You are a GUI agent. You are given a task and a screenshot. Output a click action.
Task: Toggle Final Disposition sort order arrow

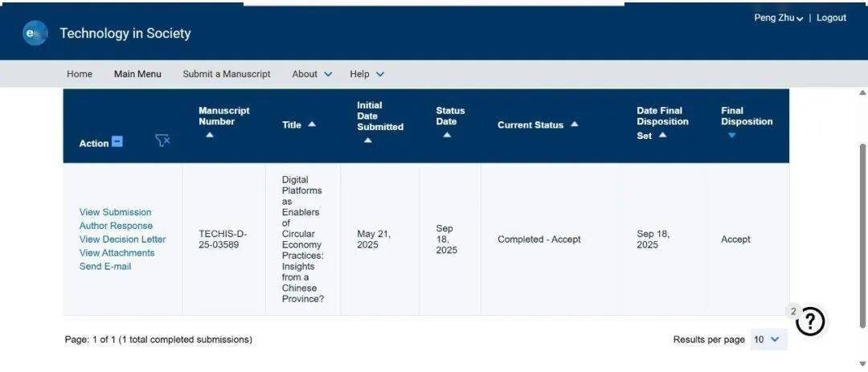click(x=731, y=135)
